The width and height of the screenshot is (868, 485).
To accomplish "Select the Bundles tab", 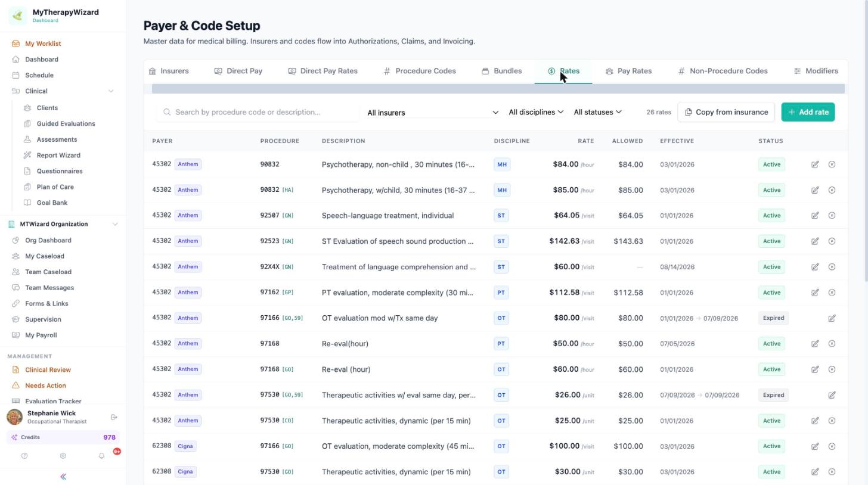I will [x=501, y=71].
